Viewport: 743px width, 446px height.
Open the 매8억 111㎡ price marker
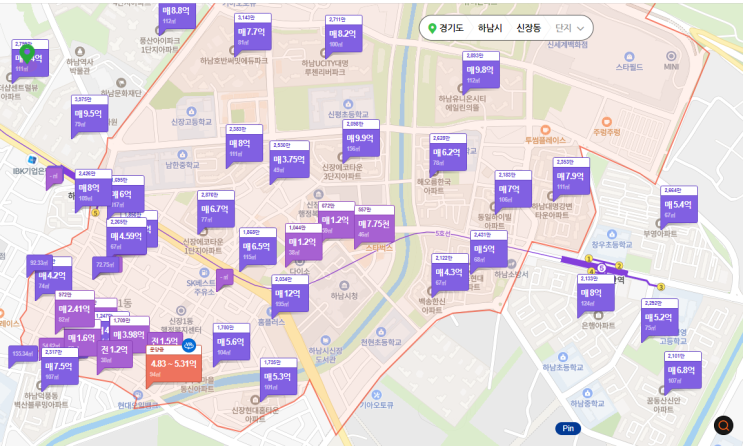(x=244, y=145)
